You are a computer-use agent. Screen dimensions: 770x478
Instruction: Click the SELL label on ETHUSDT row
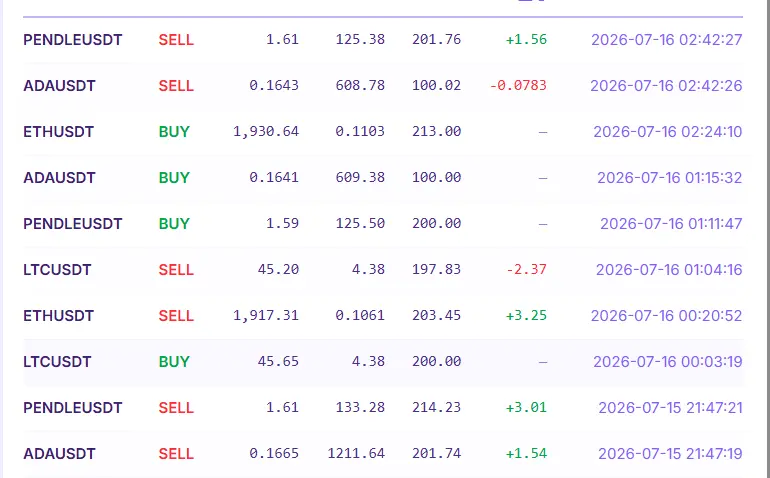point(176,315)
